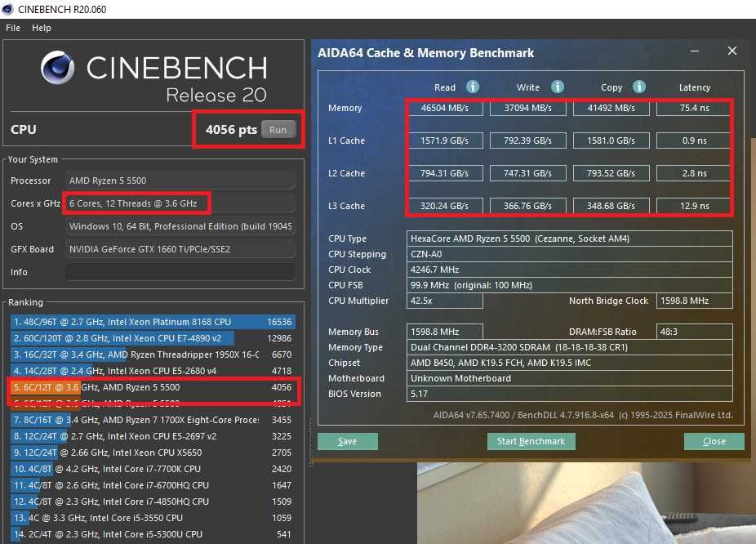Viewport: 756px width, 544px height.
Task: Click the L3 Cache Write value 366.76 GB/s
Action: coord(528,206)
